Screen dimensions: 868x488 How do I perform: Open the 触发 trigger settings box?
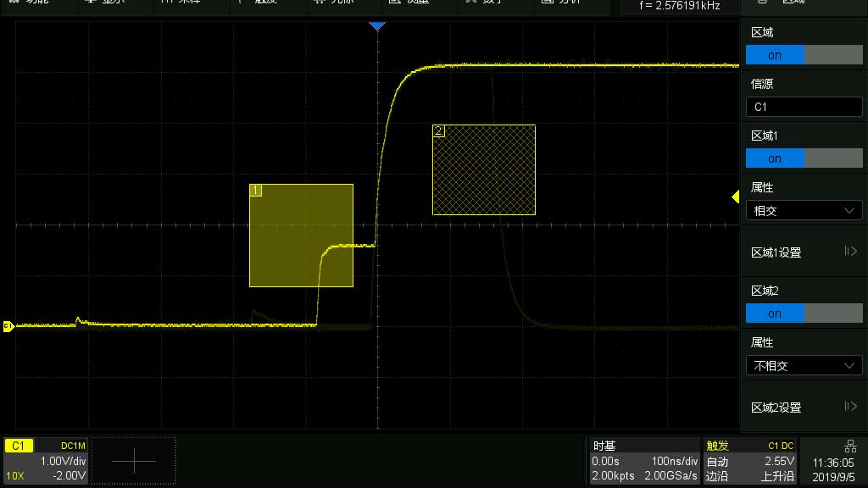tap(749, 461)
